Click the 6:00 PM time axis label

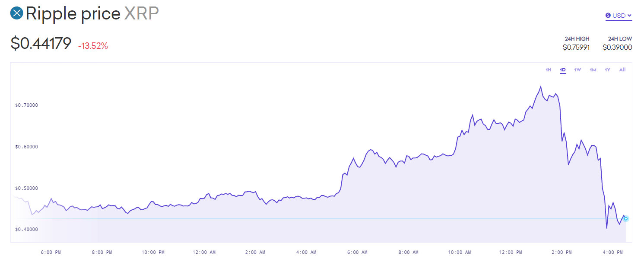(51, 252)
